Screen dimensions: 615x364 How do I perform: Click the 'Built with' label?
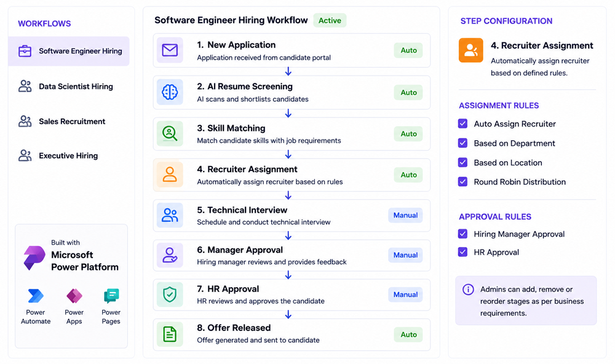(x=65, y=242)
